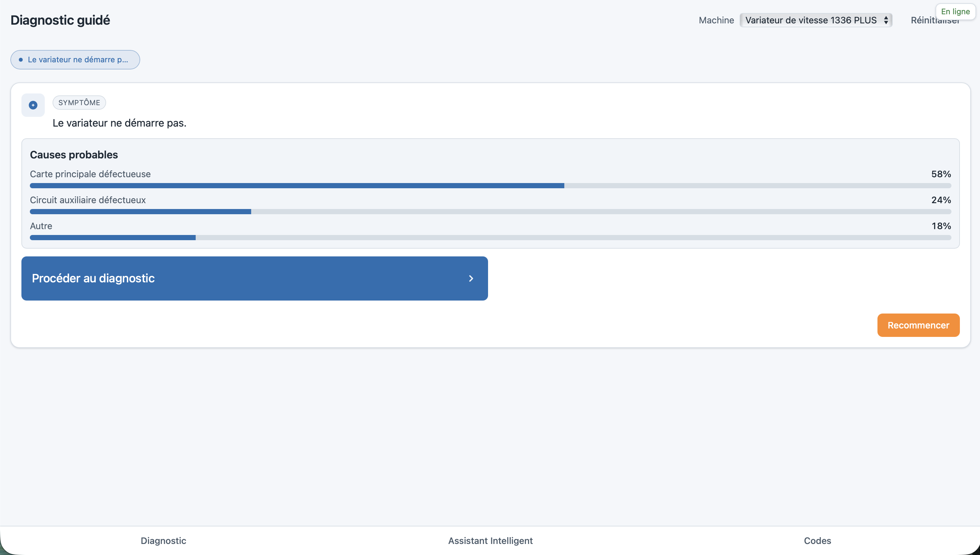Click the Réinitialiser button

point(934,20)
